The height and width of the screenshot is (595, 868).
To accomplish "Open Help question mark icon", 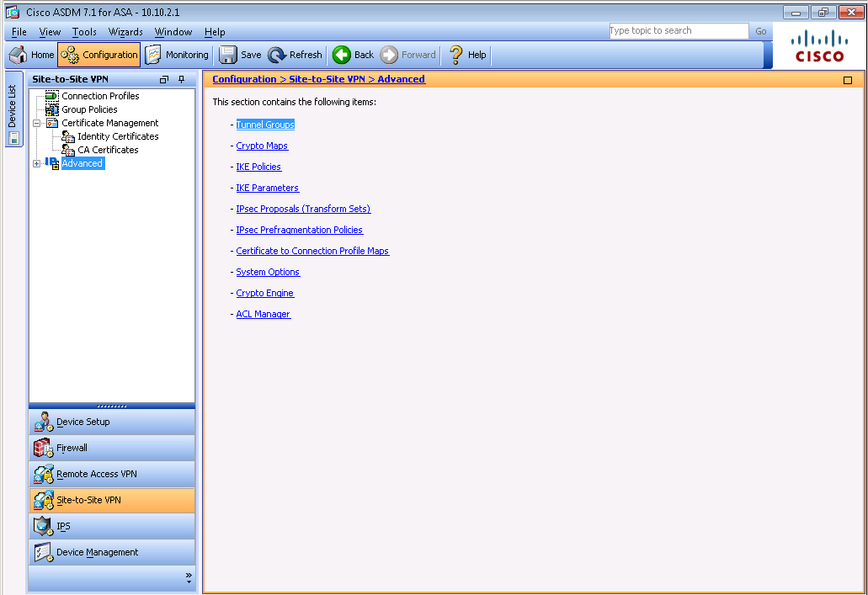I will pyautogui.click(x=456, y=55).
